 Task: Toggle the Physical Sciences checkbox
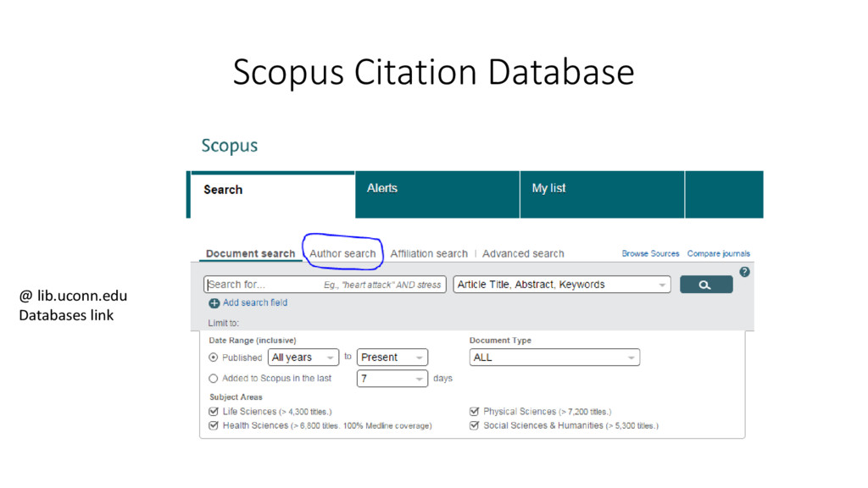pos(474,412)
